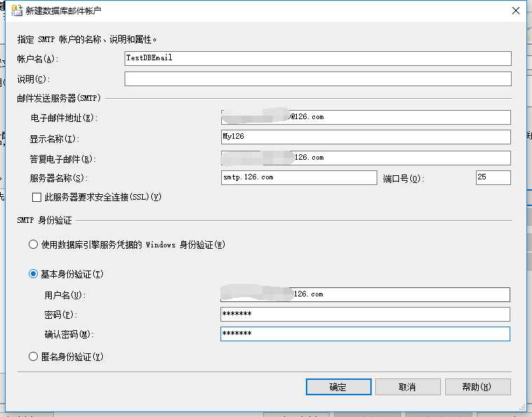Choose anonymous authentication (匿名身份验证) radio
The width and height of the screenshot is (532, 417).
click(34, 356)
